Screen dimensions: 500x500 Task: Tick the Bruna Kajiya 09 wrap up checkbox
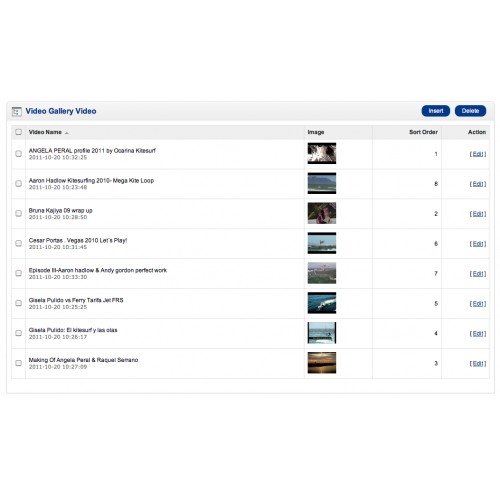pos(19,213)
